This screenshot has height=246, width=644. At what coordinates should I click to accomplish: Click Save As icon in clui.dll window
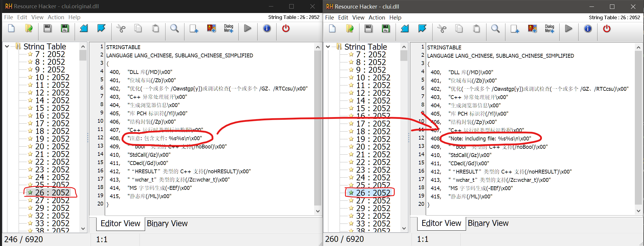(386, 29)
